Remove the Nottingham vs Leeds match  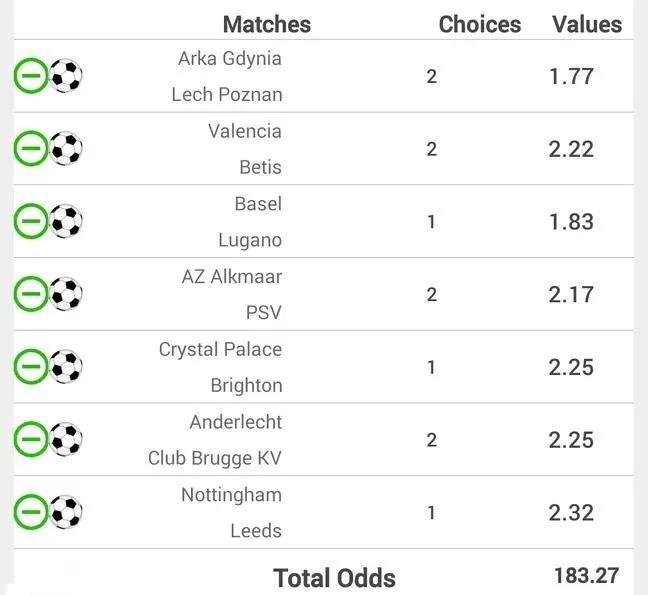pos(30,512)
